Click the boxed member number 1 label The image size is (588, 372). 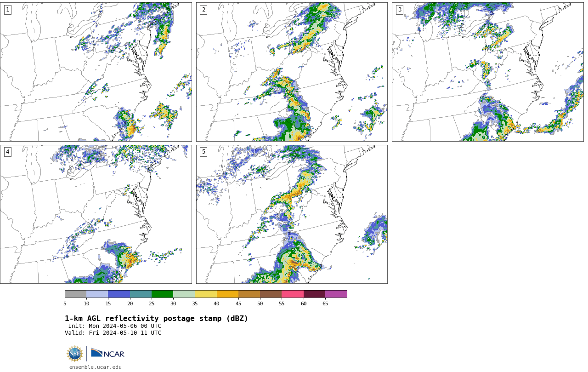click(x=7, y=10)
